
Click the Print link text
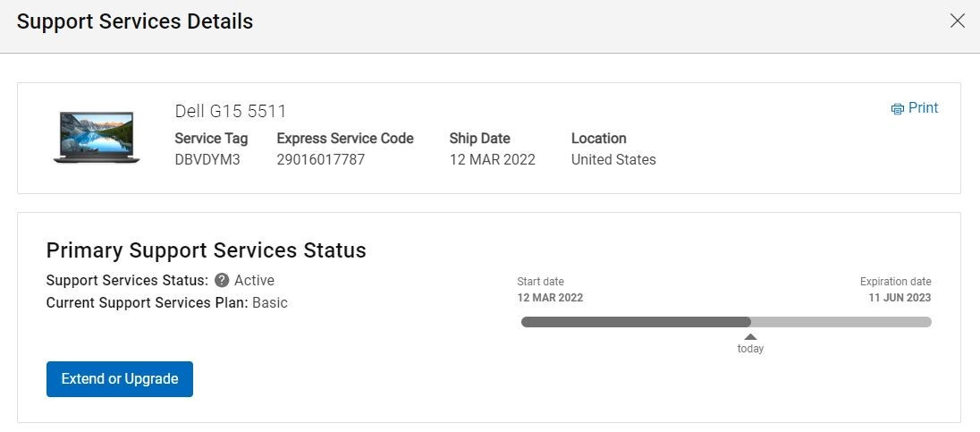coord(923,107)
